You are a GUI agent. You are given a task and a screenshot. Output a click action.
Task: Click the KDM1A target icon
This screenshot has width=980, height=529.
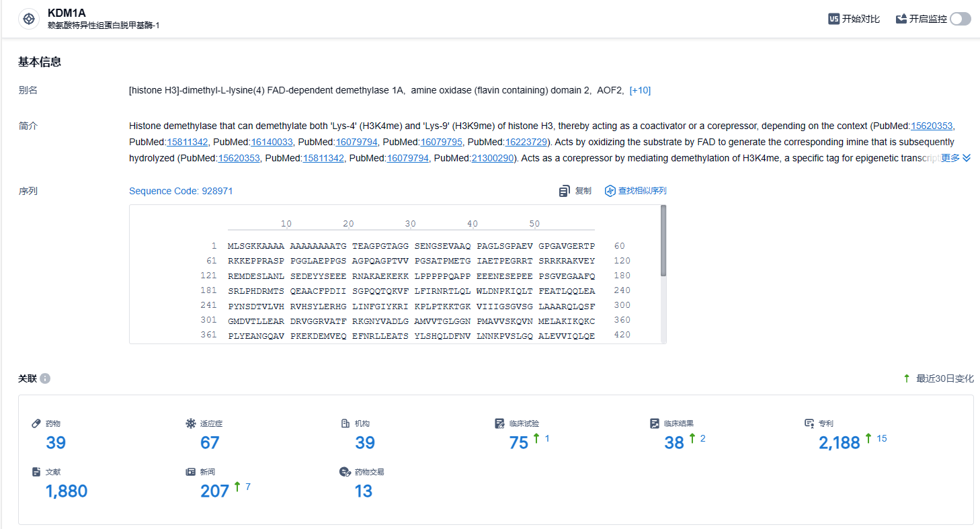[29, 19]
